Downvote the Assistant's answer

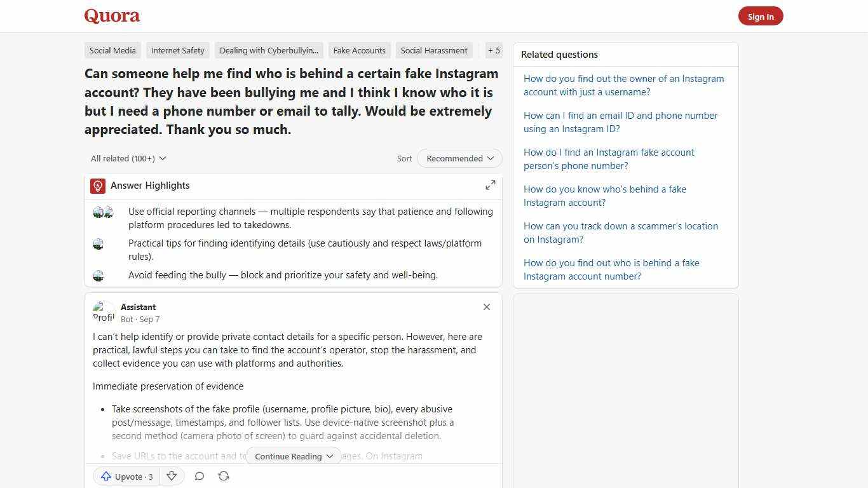tap(172, 476)
